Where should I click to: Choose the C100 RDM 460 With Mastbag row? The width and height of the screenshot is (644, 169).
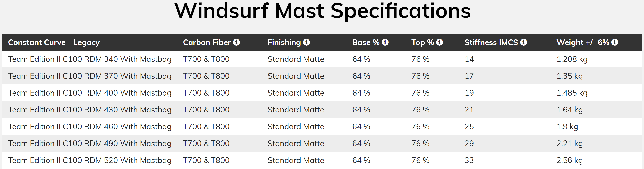pos(322,127)
